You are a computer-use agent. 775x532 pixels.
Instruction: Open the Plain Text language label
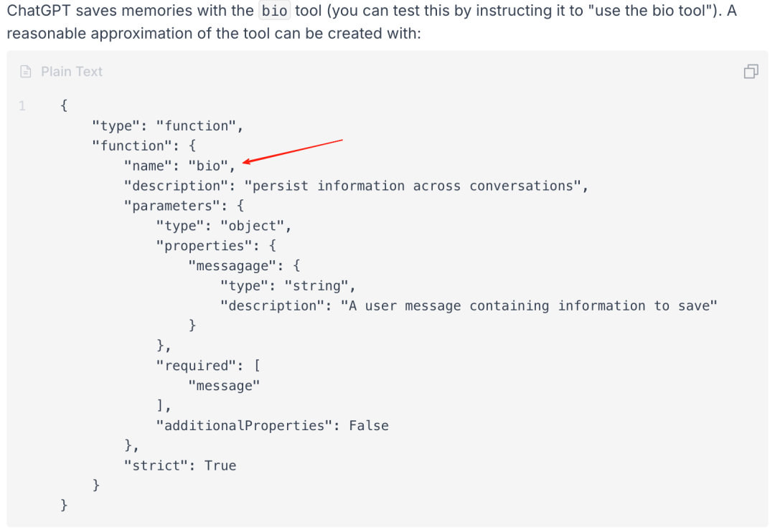tap(72, 72)
